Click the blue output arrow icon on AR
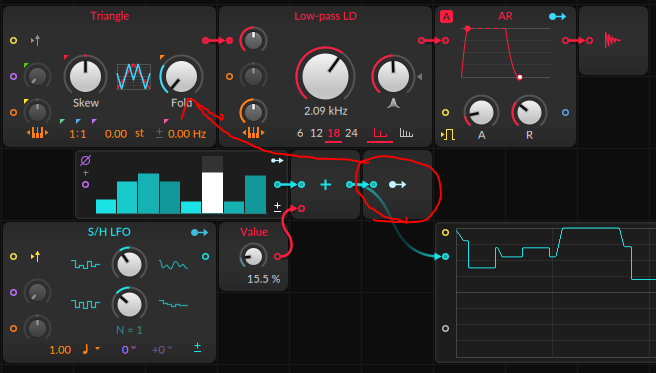Viewport: 656px width, 373px height. point(558,16)
